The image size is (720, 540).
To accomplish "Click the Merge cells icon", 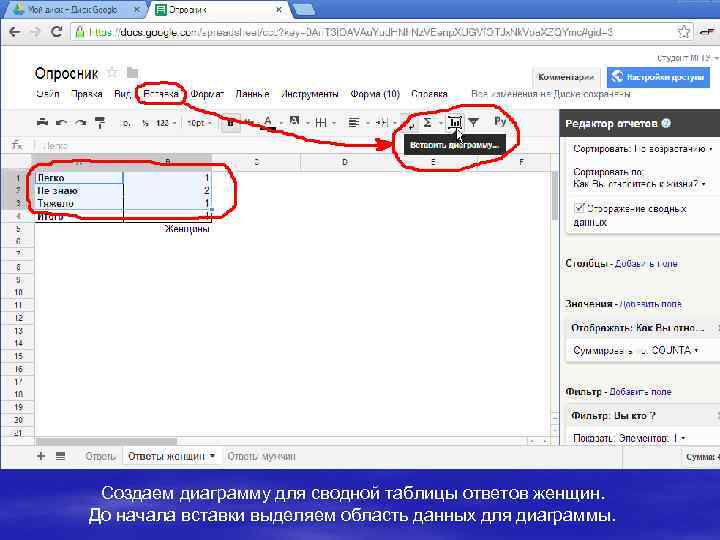I will click(382, 123).
